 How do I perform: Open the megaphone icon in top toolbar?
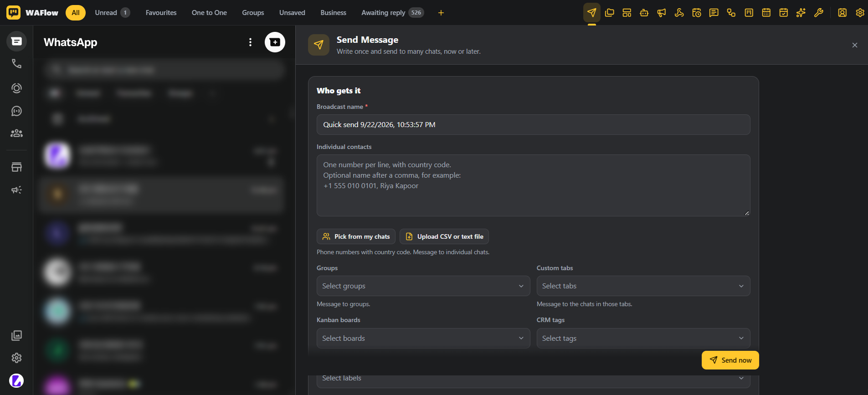pyautogui.click(x=662, y=13)
